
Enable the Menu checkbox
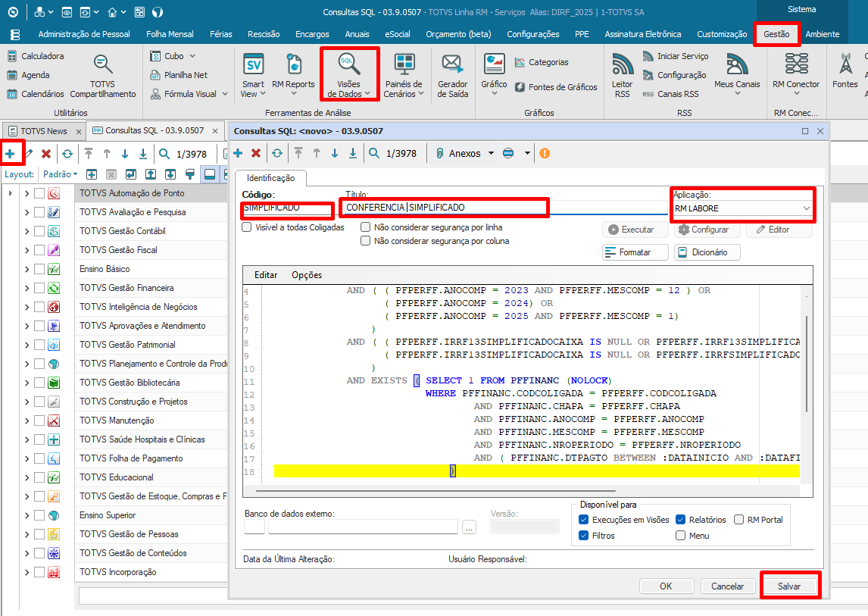tap(681, 536)
